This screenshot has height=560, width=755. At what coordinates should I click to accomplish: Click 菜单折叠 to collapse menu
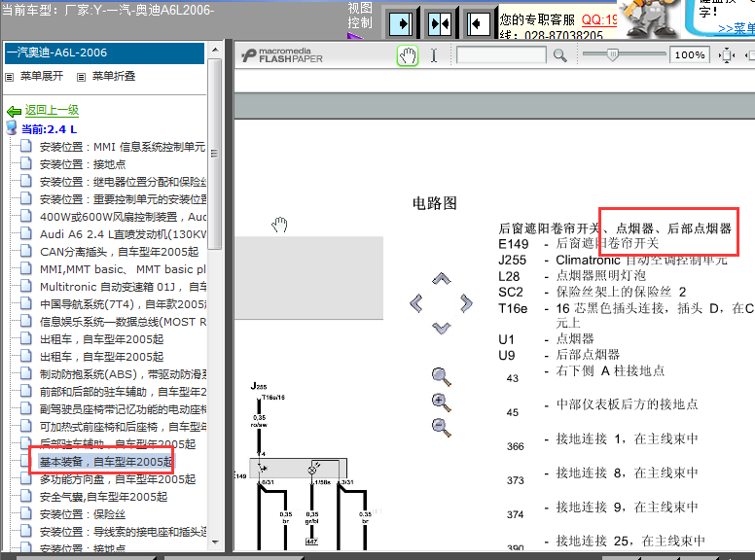[x=114, y=76]
